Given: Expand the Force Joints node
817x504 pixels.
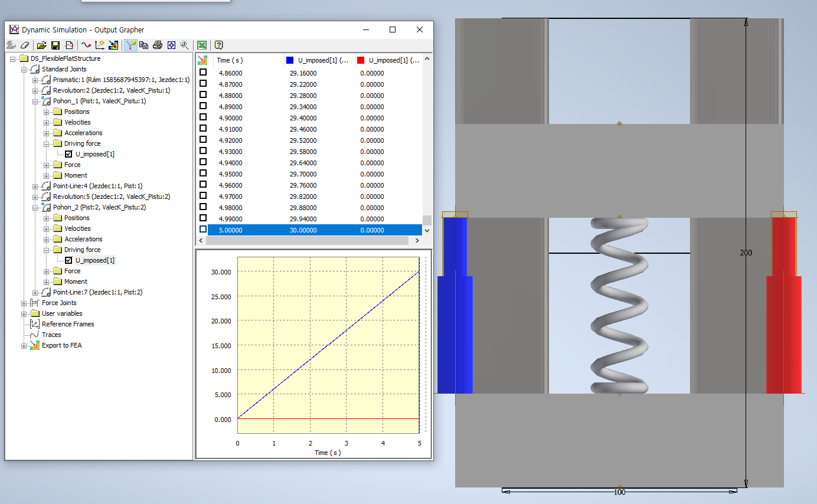Looking at the screenshot, I should pos(24,303).
